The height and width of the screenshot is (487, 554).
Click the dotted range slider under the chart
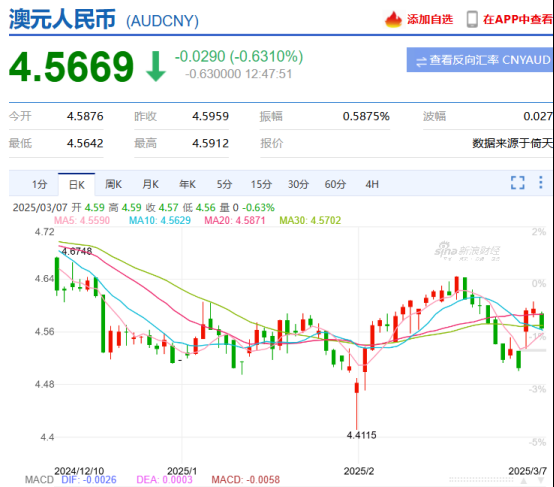481,480
